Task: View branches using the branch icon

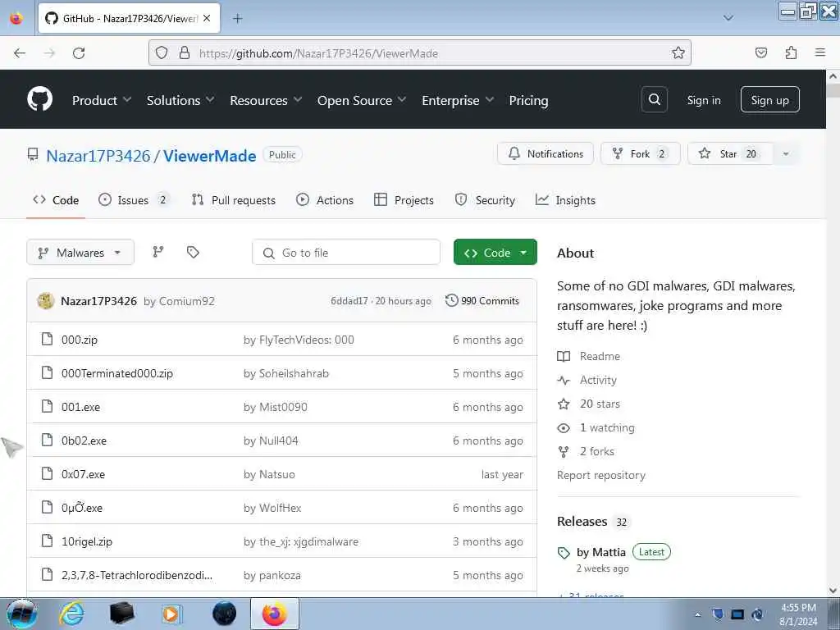Action: click(158, 252)
